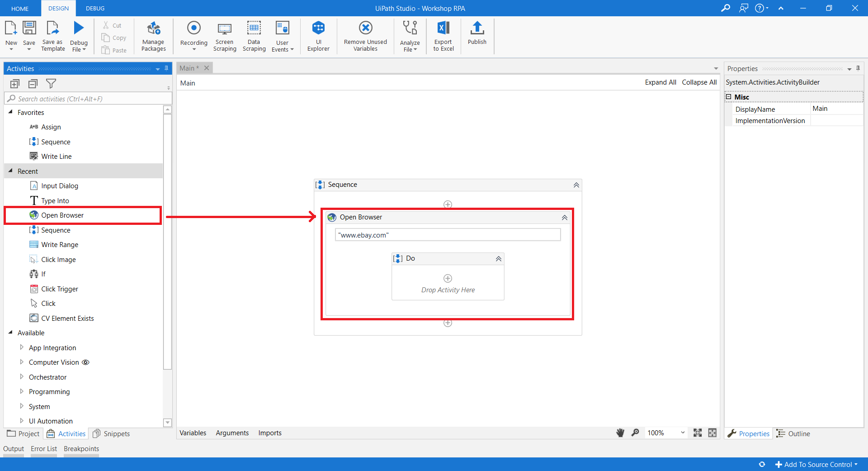Launch the Screen Scraping tool
This screenshot has height=471, width=868.
pyautogui.click(x=225, y=36)
